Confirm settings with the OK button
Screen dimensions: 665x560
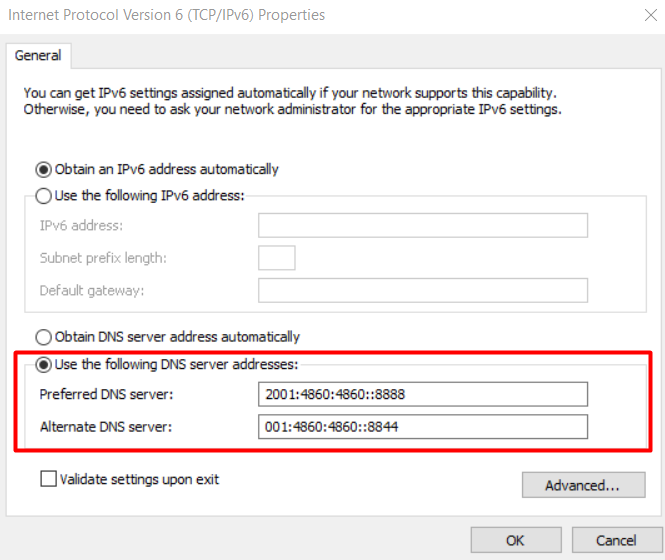515,540
